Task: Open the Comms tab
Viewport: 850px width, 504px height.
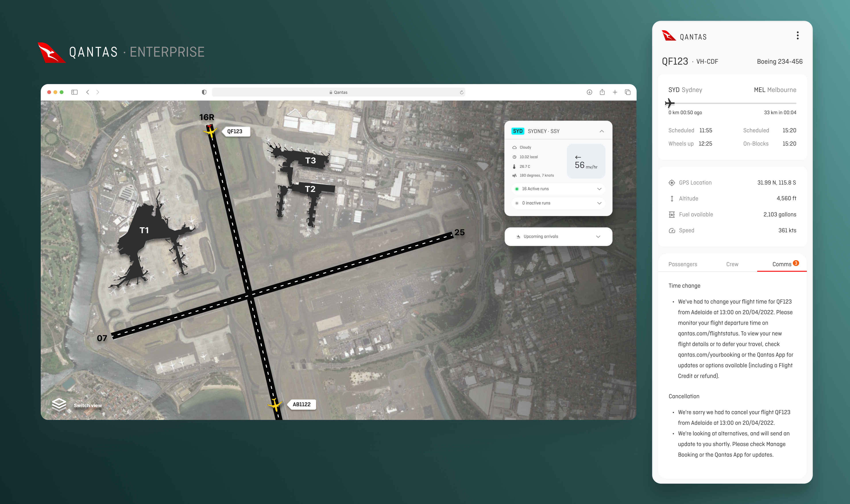Action: click(x=782, y=264)
